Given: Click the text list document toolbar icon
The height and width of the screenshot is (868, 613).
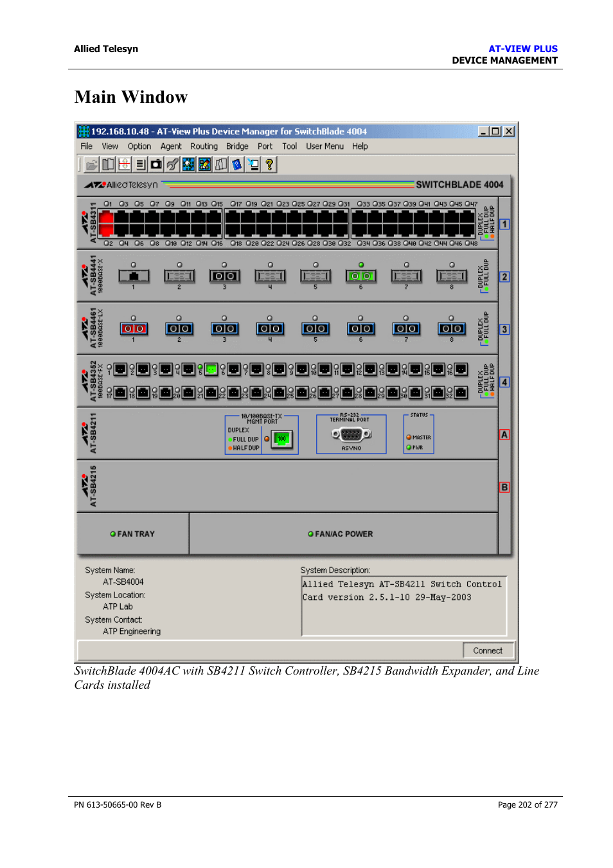Looking at the screenshot, I should click(x=140, y=164).
